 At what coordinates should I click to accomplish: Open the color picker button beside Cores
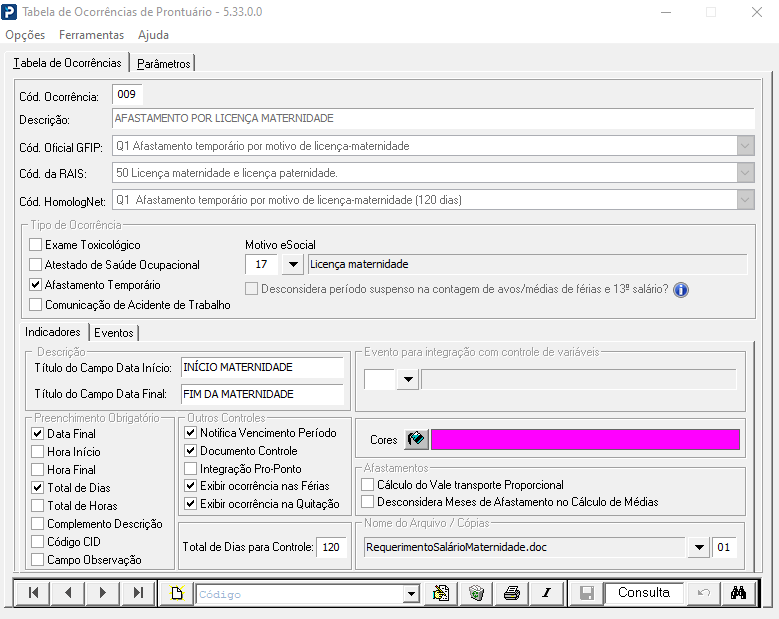(416, 440)
